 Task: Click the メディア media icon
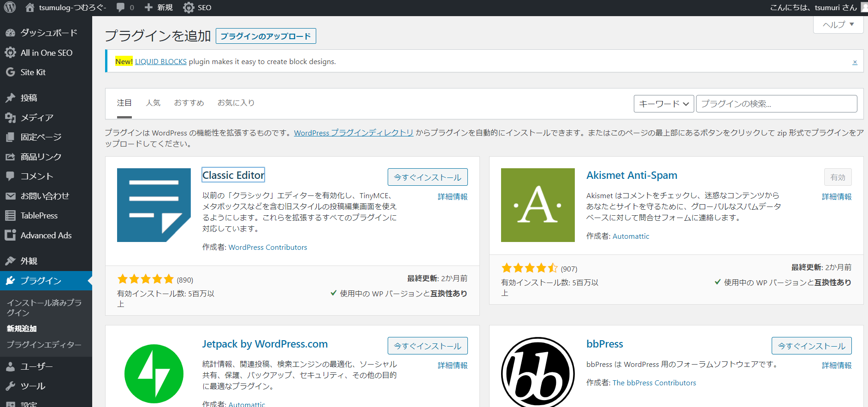pos(10,118)
